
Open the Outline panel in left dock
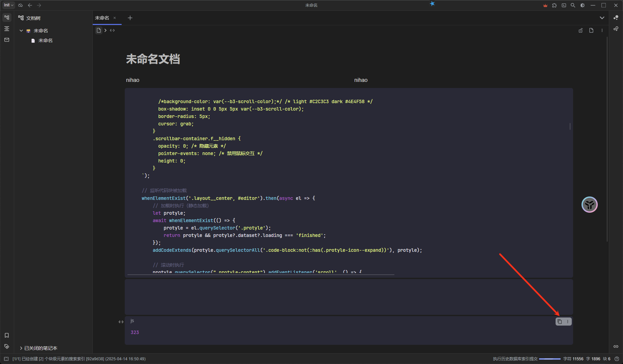coord(7,29)
